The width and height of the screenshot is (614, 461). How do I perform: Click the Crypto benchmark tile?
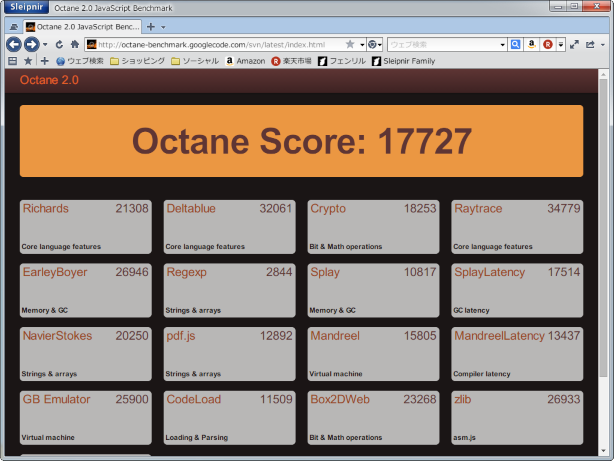374,227
